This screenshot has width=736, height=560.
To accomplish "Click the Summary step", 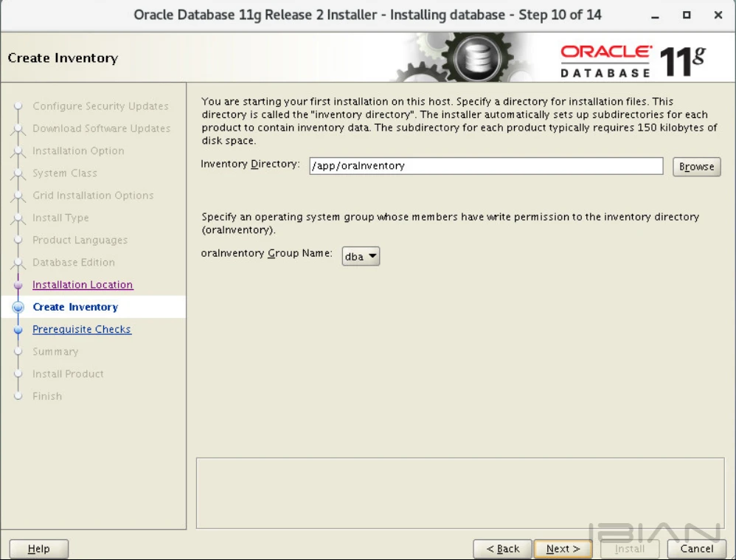I will point(55,351).
